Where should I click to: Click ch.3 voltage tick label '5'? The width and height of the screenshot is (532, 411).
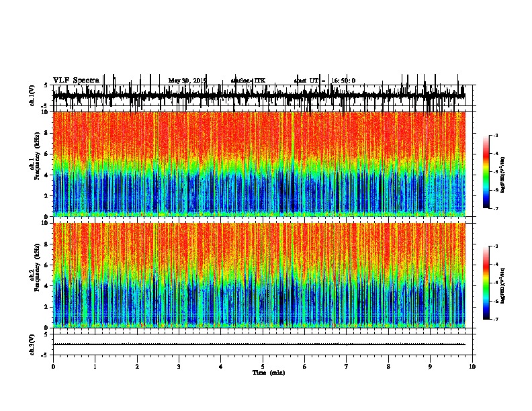click(46, 334)
